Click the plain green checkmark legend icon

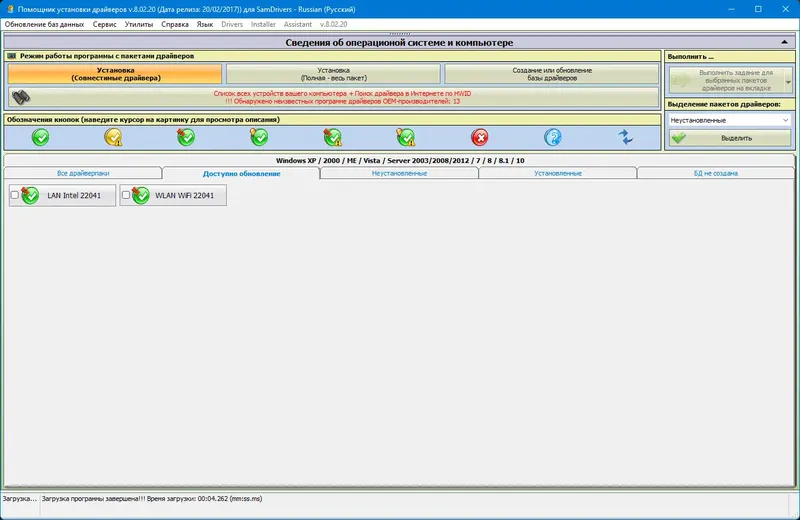41,137
